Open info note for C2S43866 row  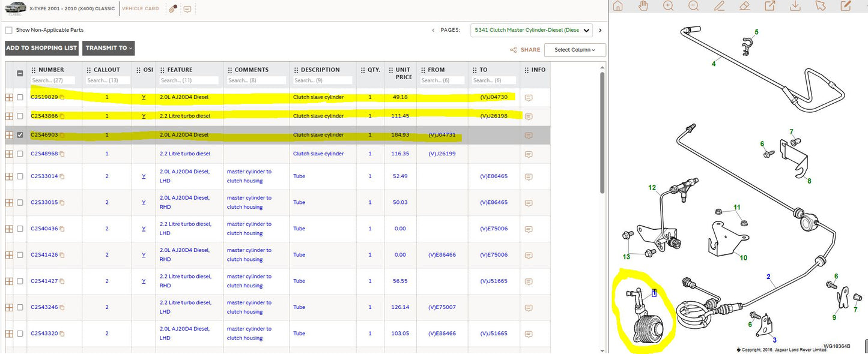click(529, 116)
